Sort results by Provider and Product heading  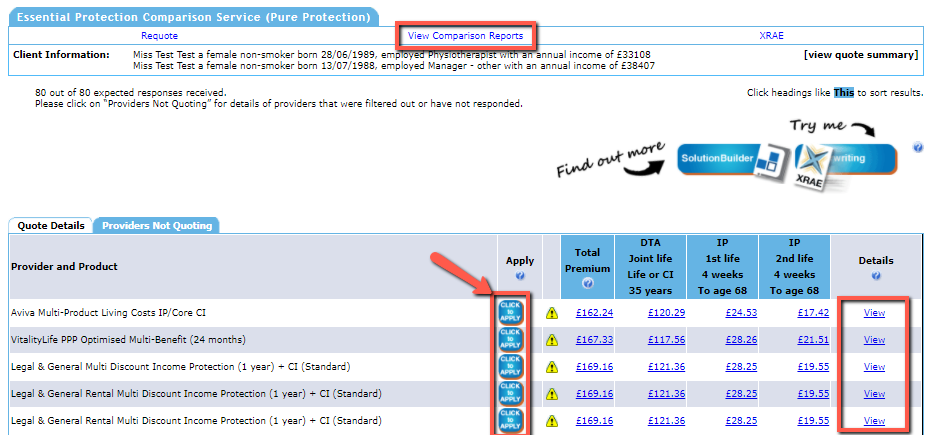(x=64, y=266)
